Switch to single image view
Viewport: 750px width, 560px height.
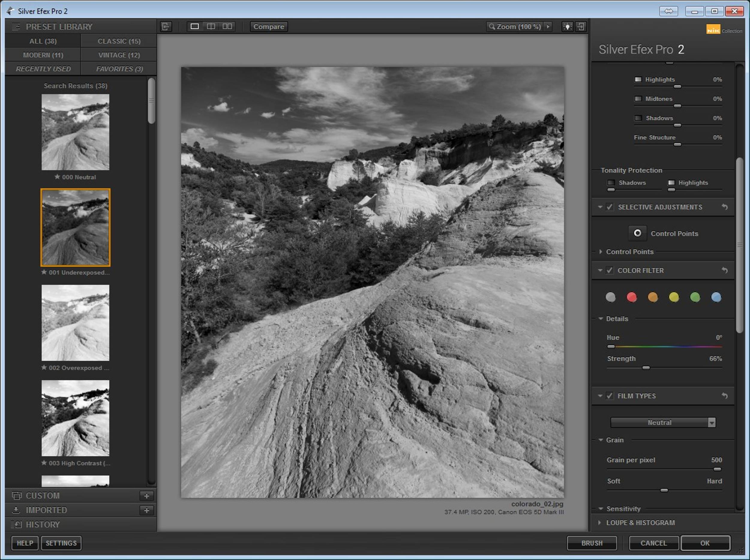pyautogui.click(x=195, y=26)
